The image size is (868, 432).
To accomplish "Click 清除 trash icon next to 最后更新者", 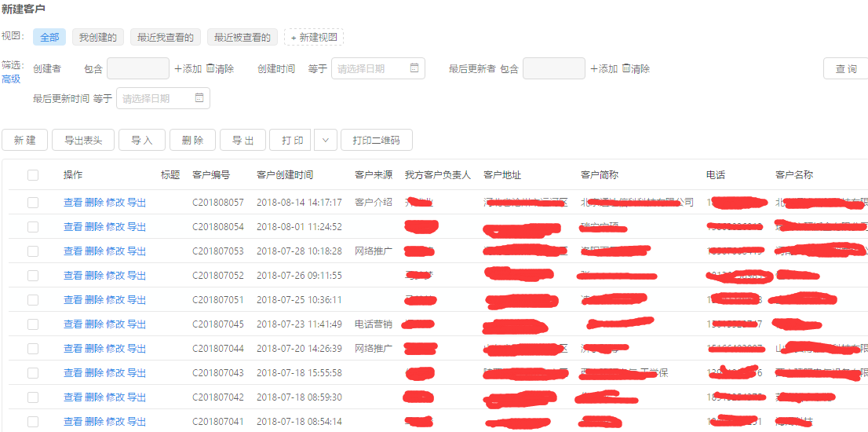I will 626,68.
